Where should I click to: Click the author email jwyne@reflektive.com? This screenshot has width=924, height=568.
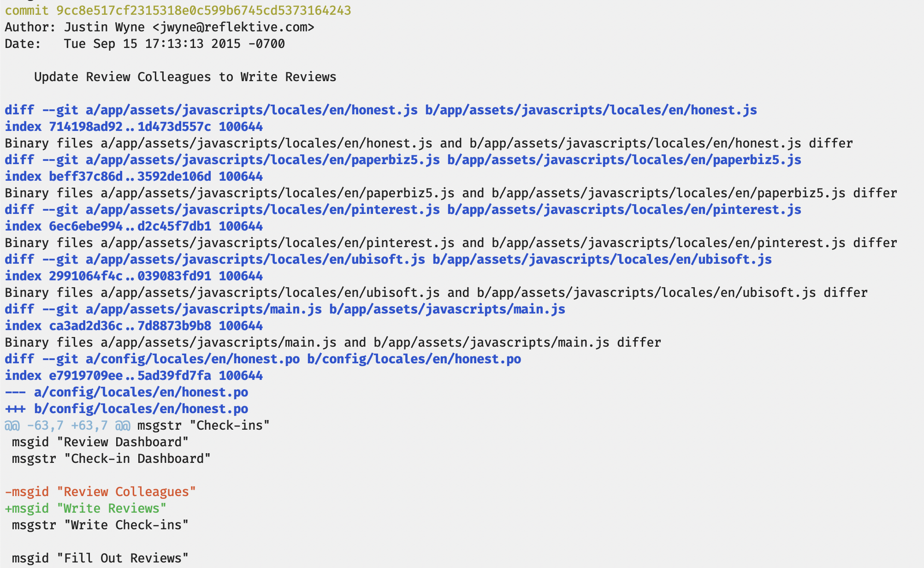pos(233,27)
